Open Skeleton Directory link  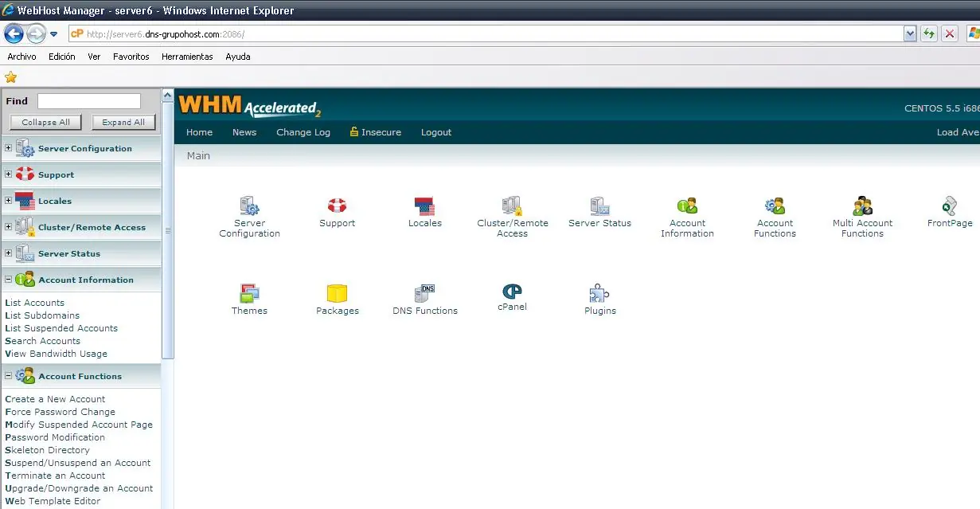click(x=47, y=450)
